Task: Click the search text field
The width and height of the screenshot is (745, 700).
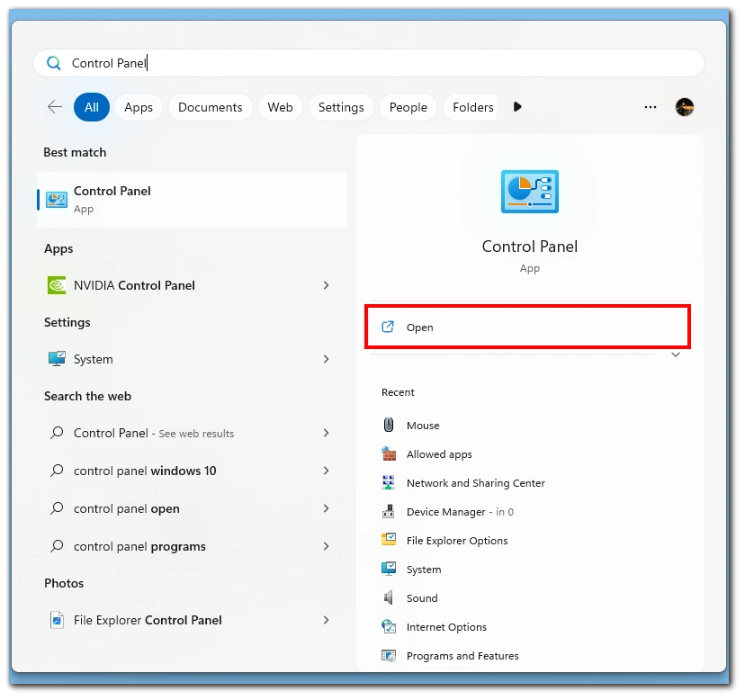Action: (x=369, y=63)
